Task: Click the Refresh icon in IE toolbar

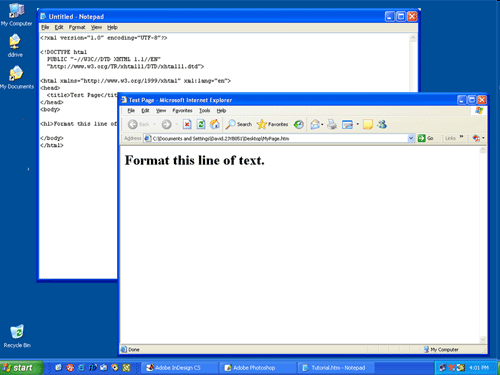Action: coord(201,124)
